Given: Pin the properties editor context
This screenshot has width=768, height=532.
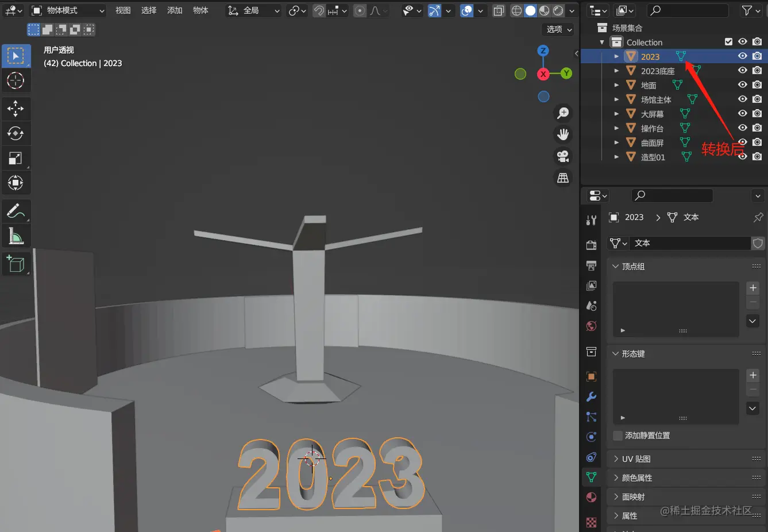Looking at the screenshot, I should [x=758, y=217].
